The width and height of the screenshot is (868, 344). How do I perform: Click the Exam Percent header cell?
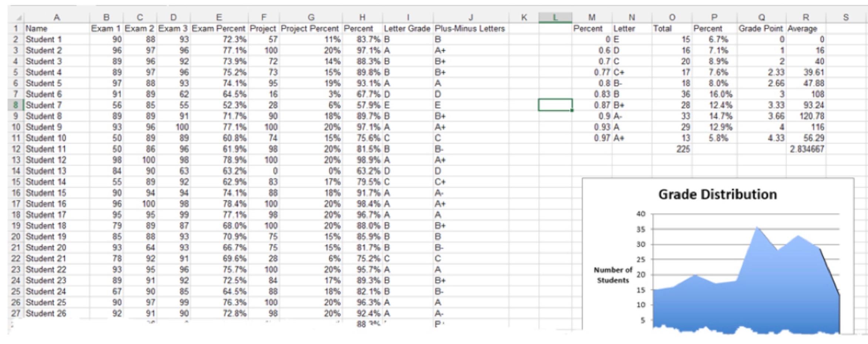click(219, 28)
